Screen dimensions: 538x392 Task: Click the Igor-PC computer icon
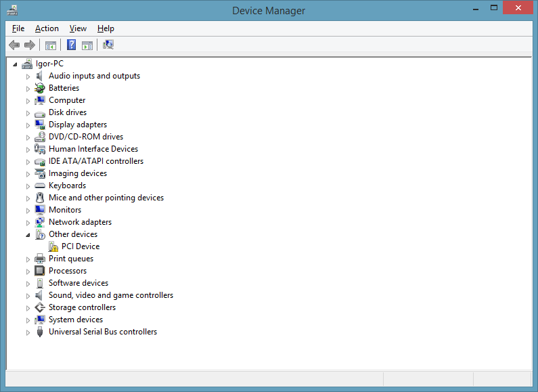tap(27, 64)
